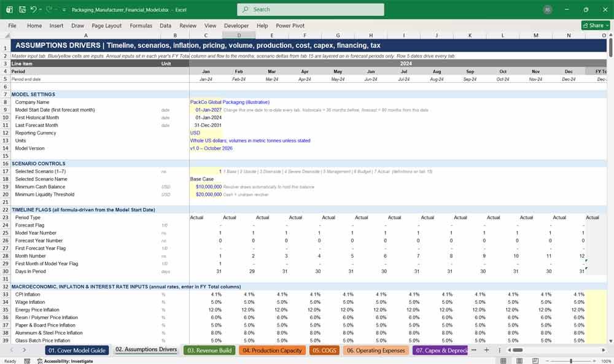
Task: Open the macro recording status bar icon
Action: [x=27, y=361]
